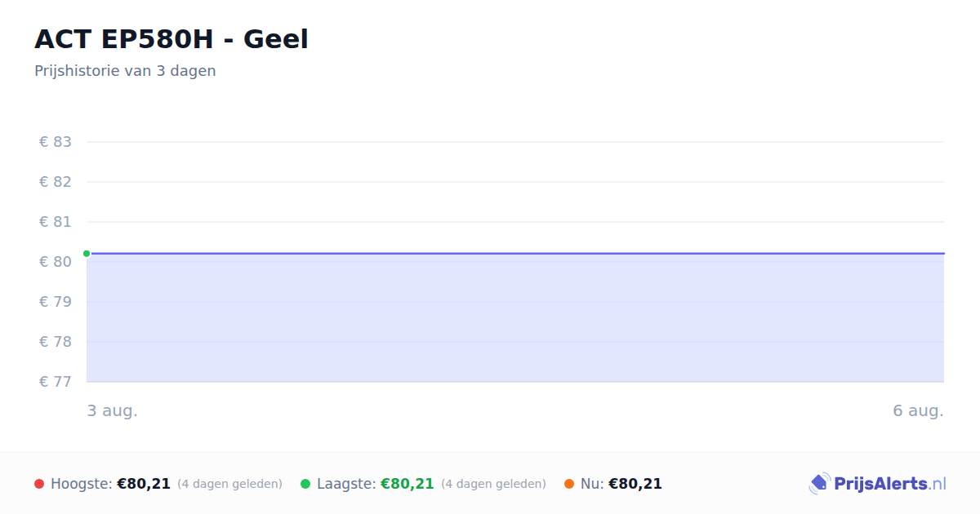
Task: Click the 3 aug. date label
Action: [x=113, y=411]
